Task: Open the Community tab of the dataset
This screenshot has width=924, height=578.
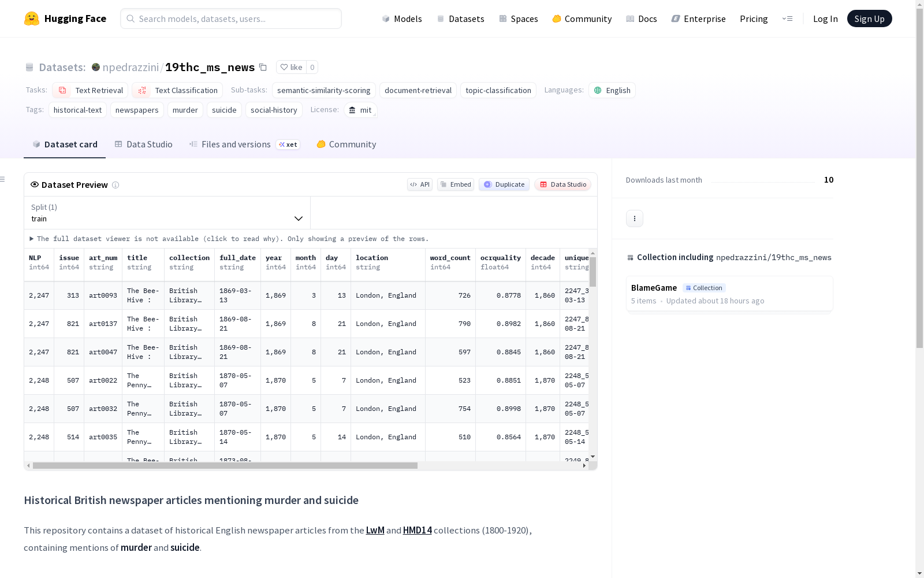Action: 346,144
